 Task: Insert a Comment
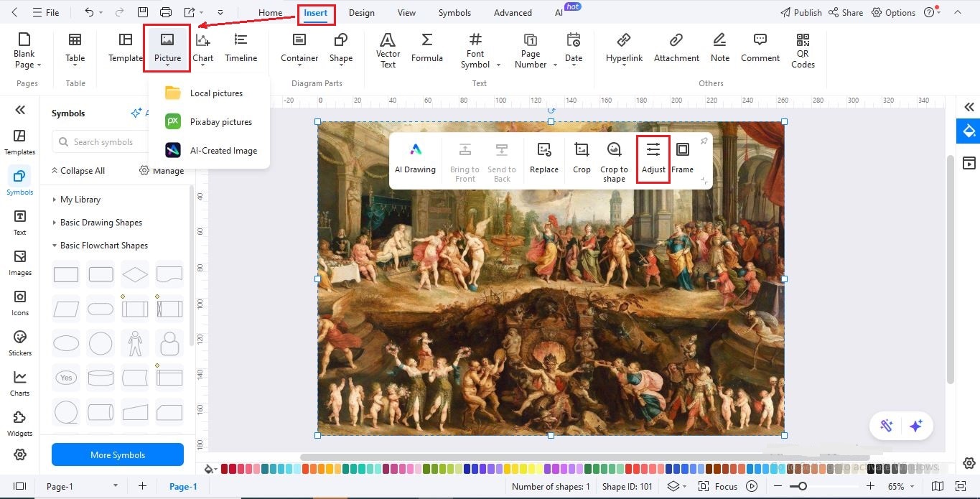tap(760, 48)
